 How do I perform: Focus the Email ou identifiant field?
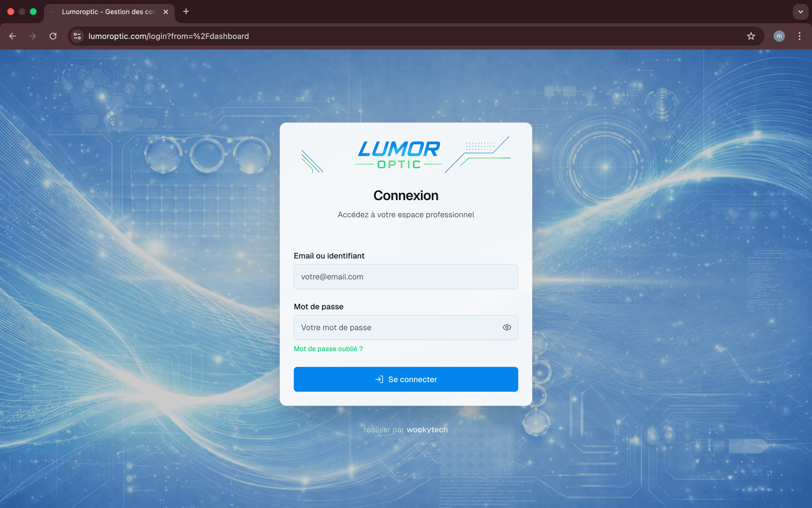point(406,277)
